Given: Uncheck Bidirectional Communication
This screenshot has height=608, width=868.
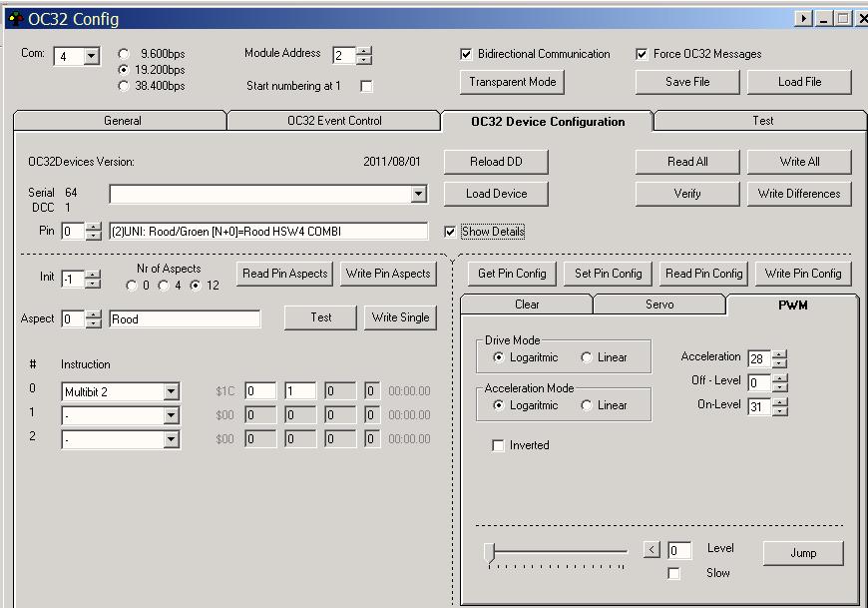Looking at the screenshot, I should [x=466, y=54].
